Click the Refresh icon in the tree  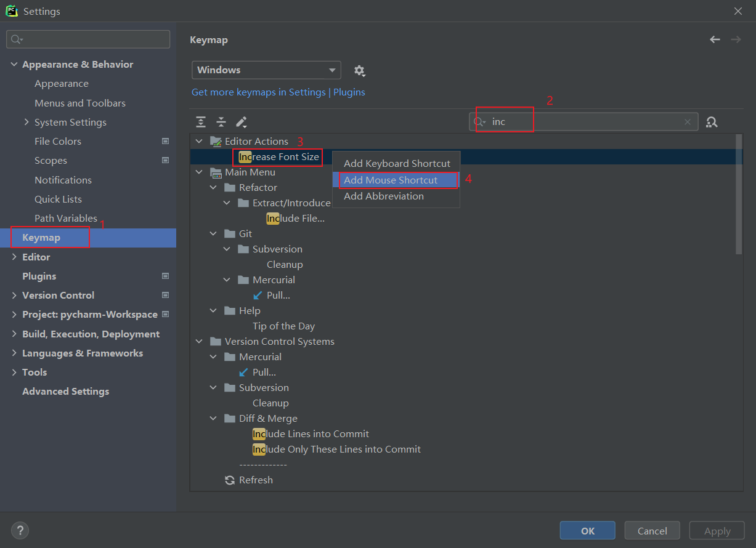(x=230, y=480)
